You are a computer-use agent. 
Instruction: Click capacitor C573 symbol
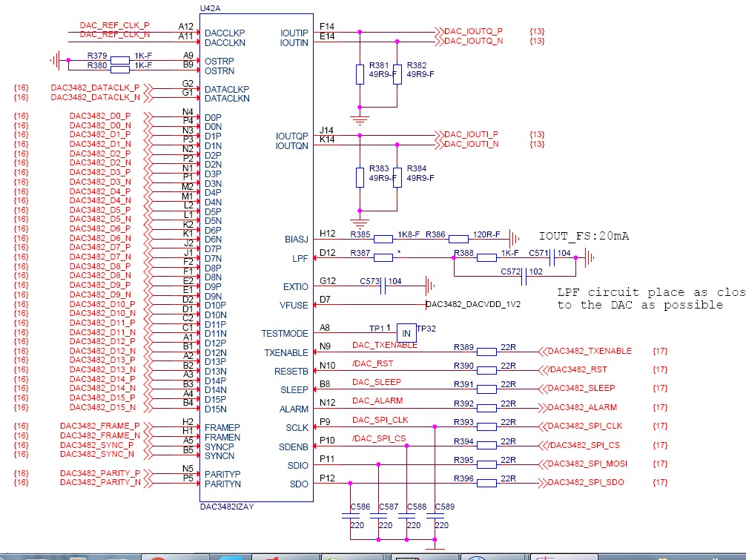[x=383, y=286]
